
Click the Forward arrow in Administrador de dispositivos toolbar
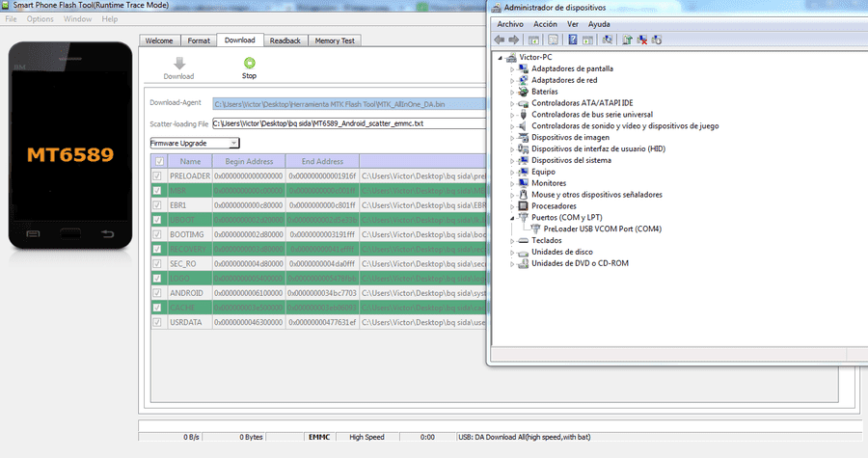(x=514, y=40)
